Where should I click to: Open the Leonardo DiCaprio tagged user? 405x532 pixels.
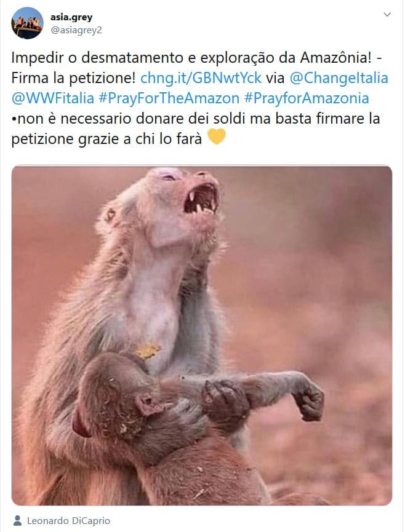coord(68,520)
